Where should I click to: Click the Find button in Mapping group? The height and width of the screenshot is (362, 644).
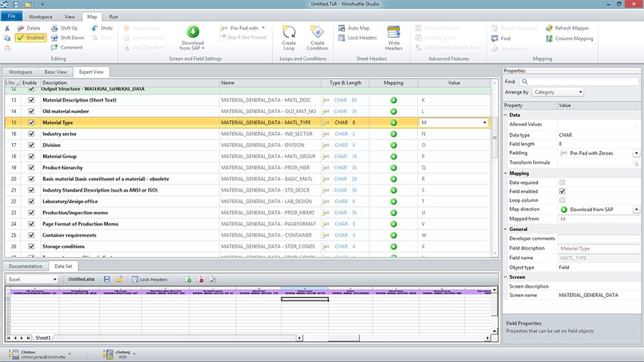[501, 38]
